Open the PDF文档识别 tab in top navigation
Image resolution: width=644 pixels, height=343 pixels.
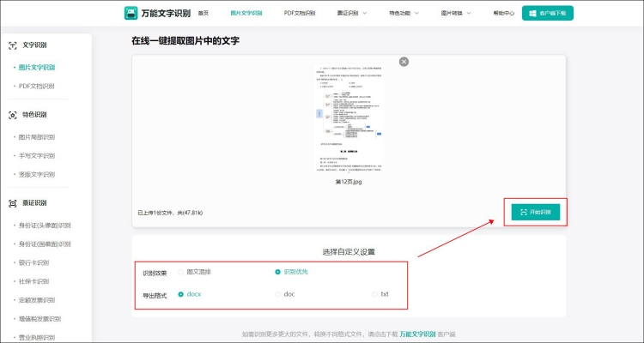(x=299, y=14)
